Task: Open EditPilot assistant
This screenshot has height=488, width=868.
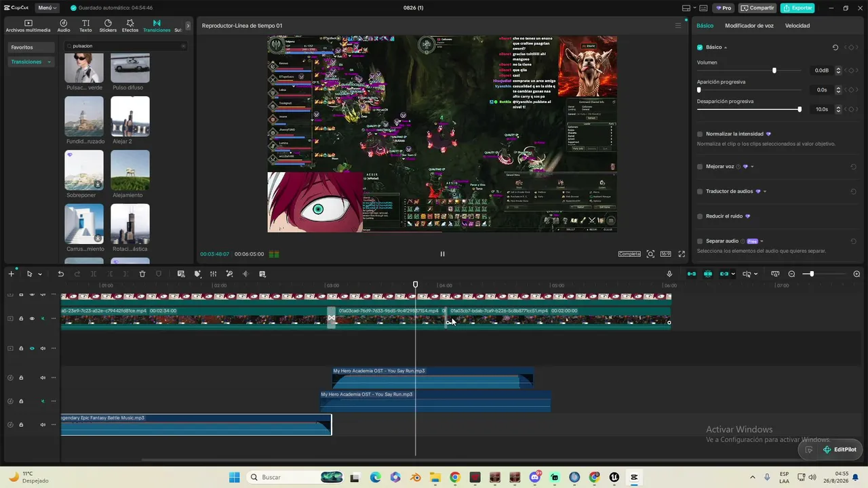Action: [x=839, y=449]
